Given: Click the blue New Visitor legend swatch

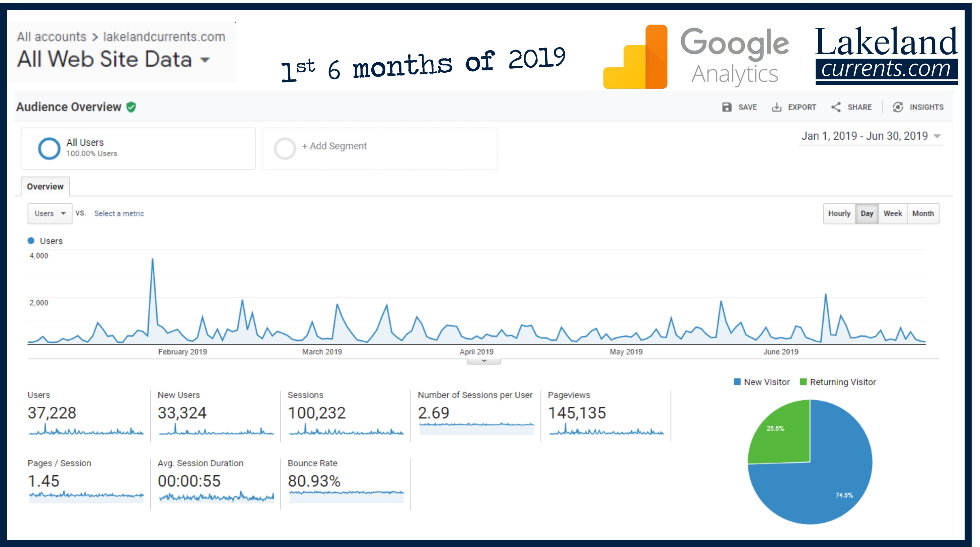Looking at the screenshot, I should (737, 382).
